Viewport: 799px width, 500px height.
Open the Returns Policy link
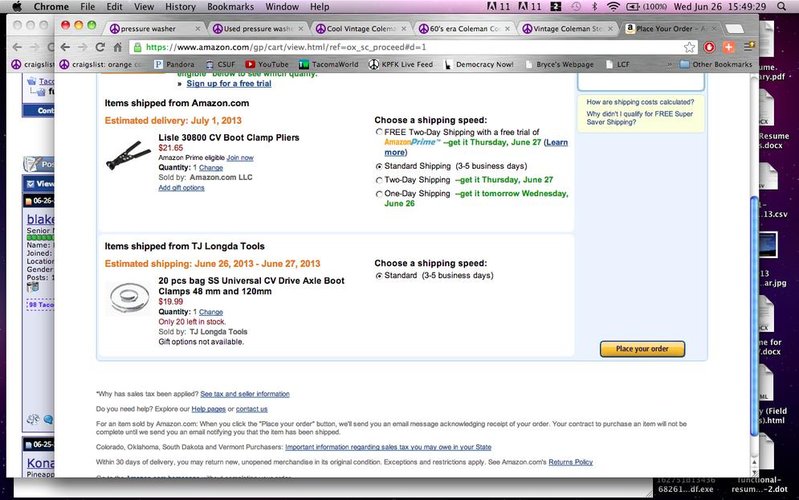(571, 462)
